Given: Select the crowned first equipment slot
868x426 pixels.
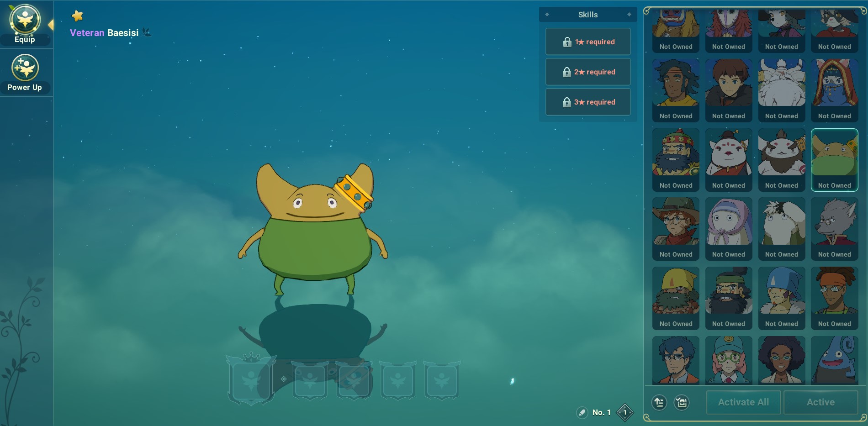Looking at the screenshot, I should [251, 379].
